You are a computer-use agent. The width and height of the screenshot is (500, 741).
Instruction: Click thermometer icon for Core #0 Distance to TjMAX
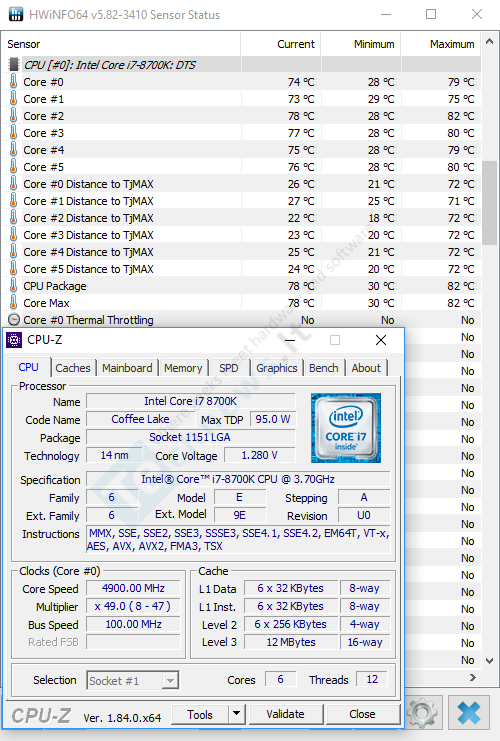click(14, 184)
